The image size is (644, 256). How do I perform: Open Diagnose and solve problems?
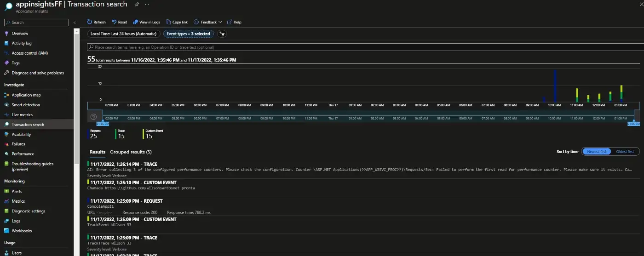point(38,73)
